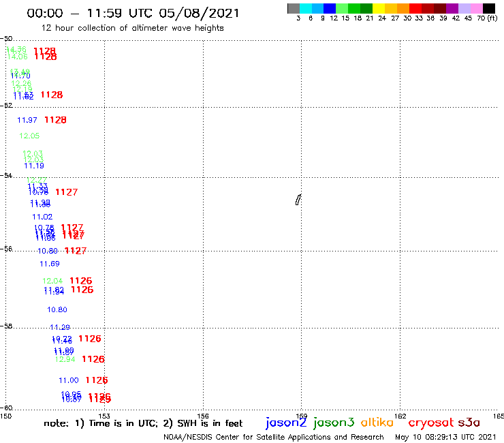This screenshot has width=504, height=443.
Task: Click the blue value 11.19
Action: [34, 166]
